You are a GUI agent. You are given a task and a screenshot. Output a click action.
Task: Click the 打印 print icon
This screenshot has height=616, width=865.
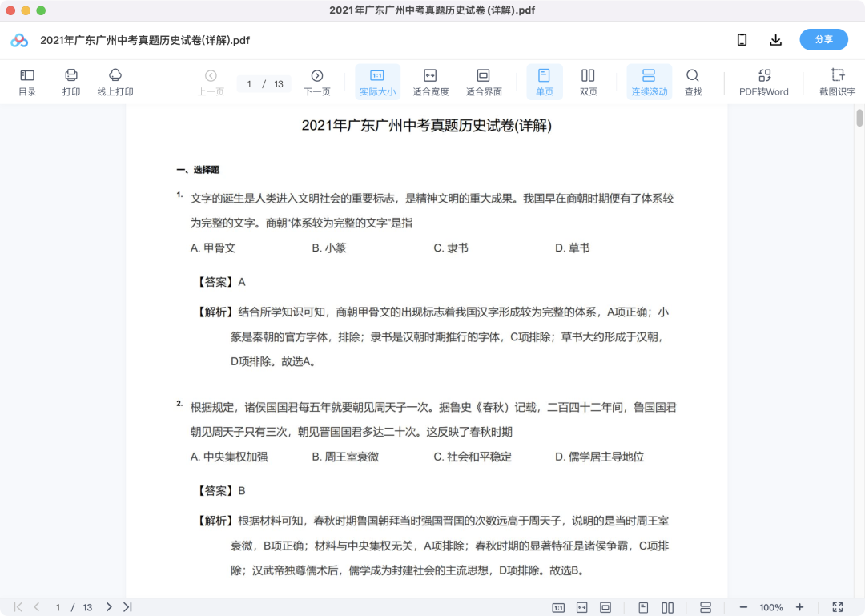tap(71, 83)
